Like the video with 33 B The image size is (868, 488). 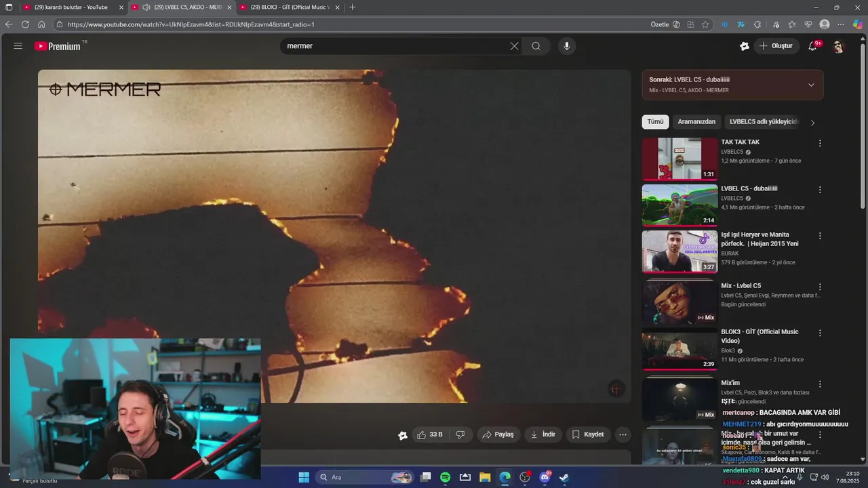(x=429, y=434)
